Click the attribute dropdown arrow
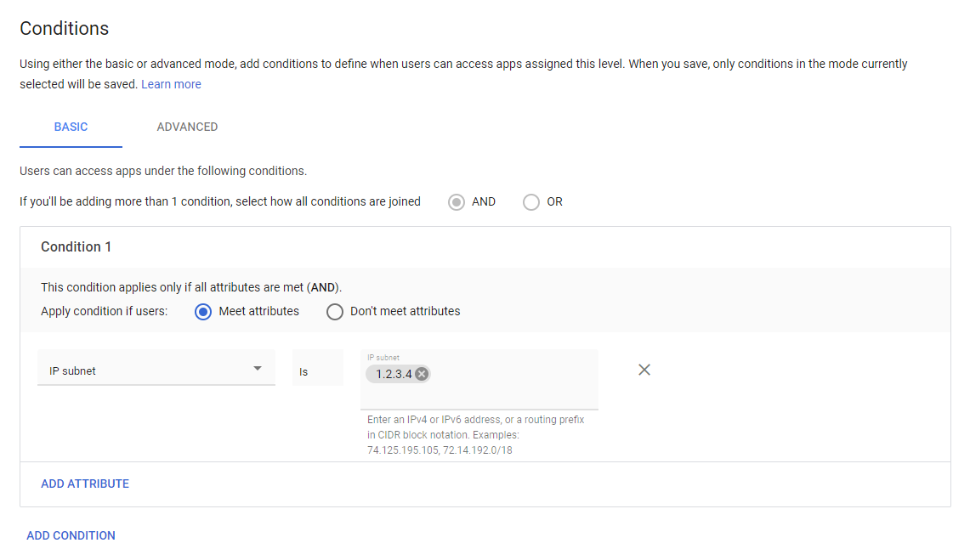Screen dimensions: 970x560 [258, 369]
